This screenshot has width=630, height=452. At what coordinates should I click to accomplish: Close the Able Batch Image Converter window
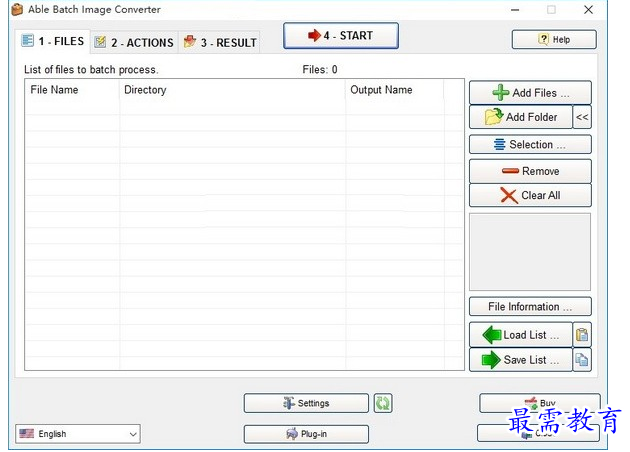(588, 10)
